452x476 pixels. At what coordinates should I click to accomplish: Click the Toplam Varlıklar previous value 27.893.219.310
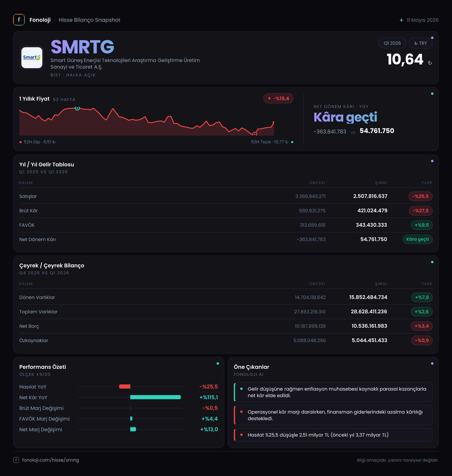tap(310, 312)
